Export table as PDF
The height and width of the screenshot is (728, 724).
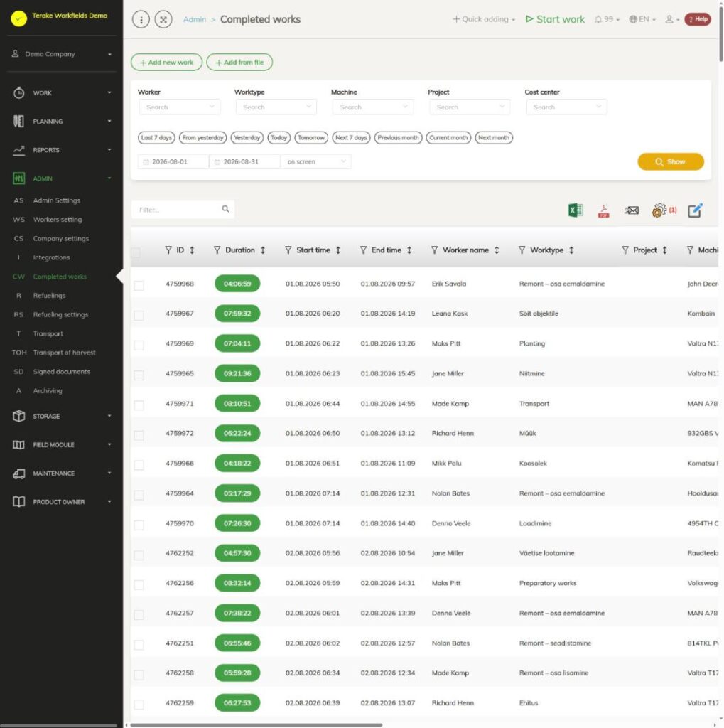[603, 210]
